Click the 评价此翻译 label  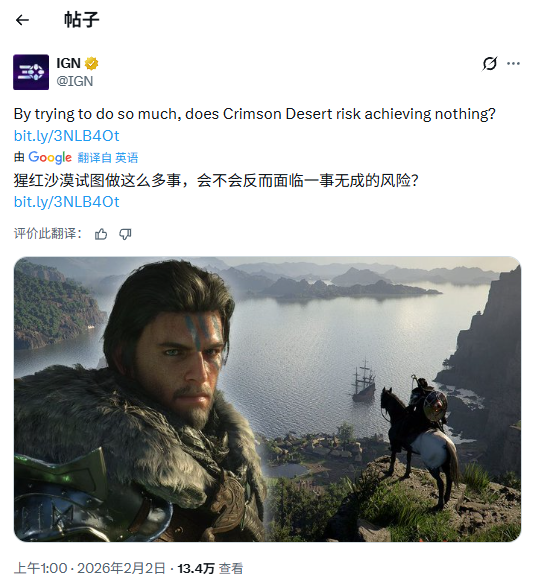tap(48, 234)
